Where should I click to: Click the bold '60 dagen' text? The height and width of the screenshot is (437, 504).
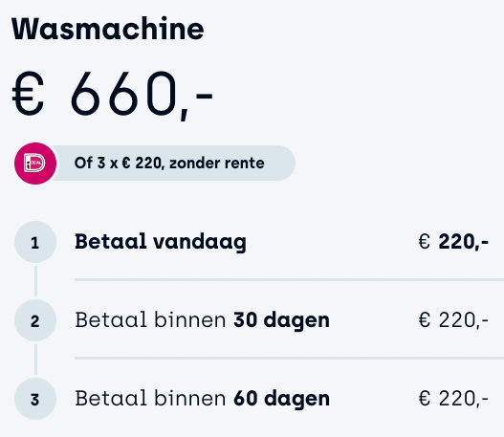click(x=281, y=399)
